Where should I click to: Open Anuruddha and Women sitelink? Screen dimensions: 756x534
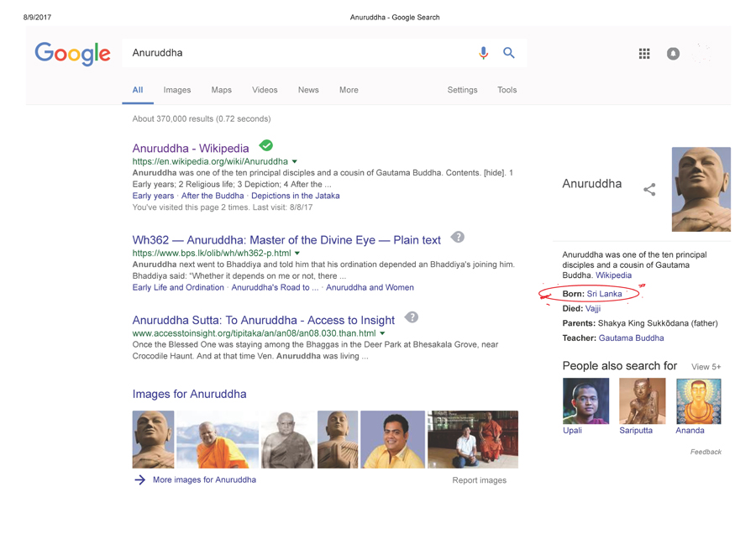click(x=370, y=287)
